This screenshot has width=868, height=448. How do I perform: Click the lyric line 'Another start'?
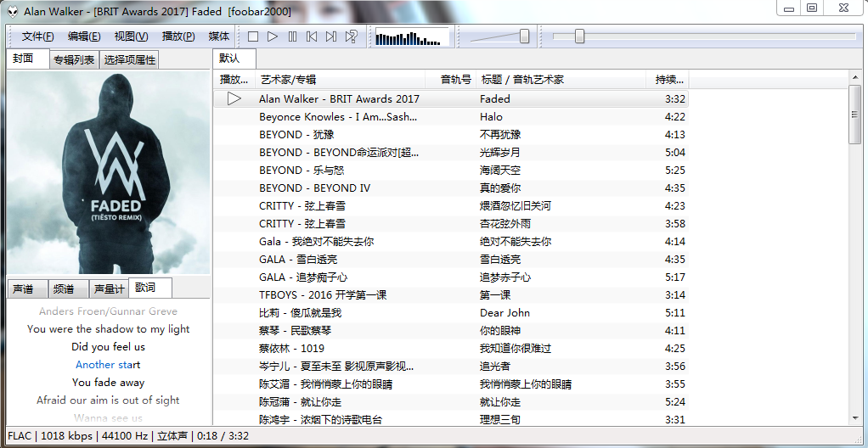(108, 365)
